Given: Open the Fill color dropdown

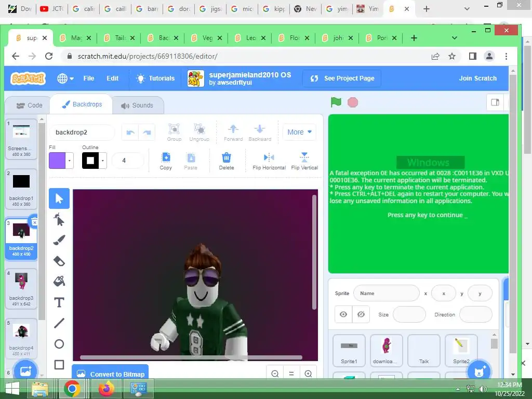Looking at the screenshot, I should click(69, 161).
